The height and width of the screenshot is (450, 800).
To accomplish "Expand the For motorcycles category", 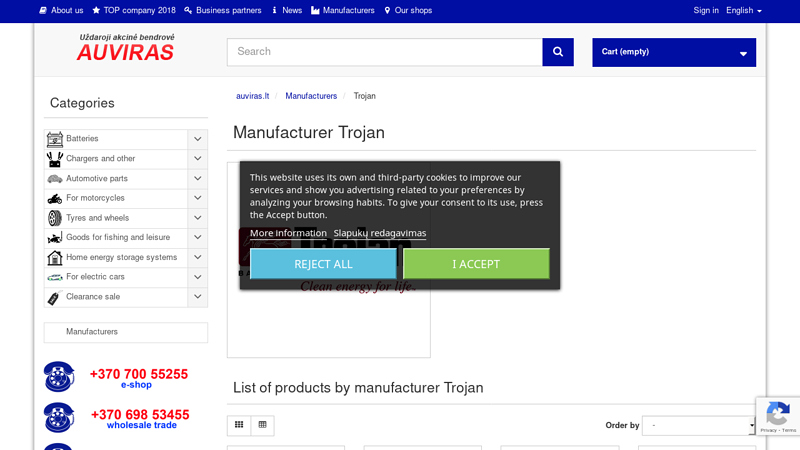I will click(197, 198).
